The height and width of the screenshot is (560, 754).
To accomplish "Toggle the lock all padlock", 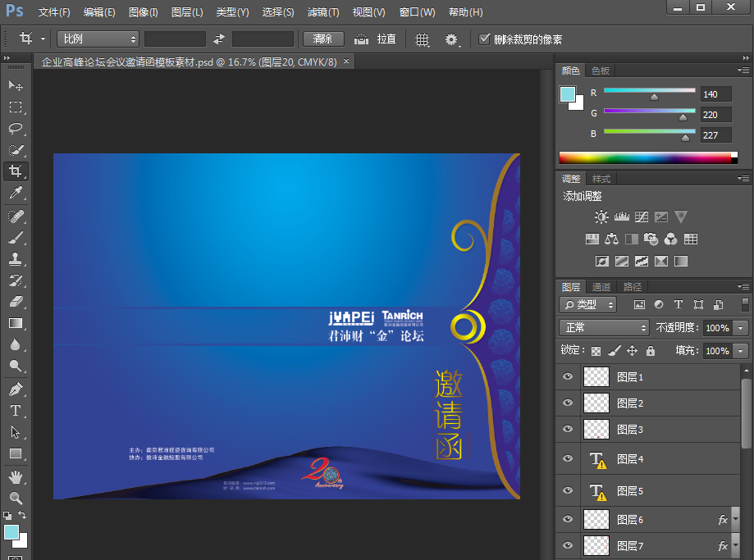I will tap(651, 350).
